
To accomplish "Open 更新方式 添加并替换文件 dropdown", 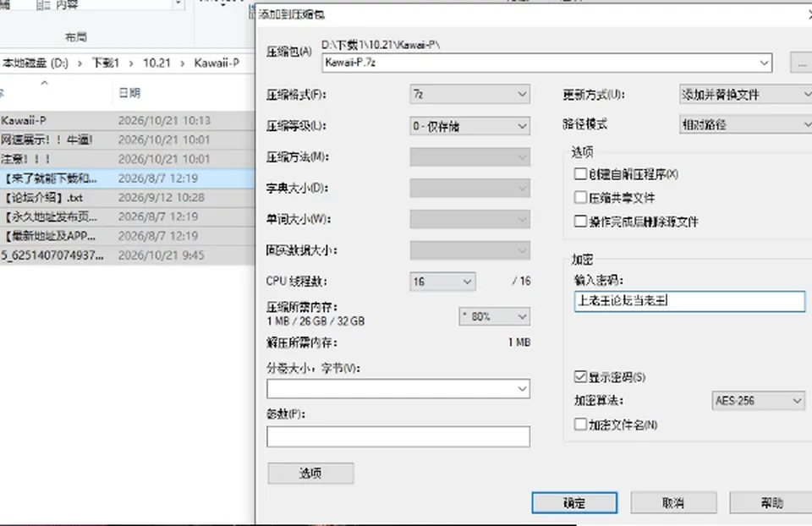I will click(745, 95).
